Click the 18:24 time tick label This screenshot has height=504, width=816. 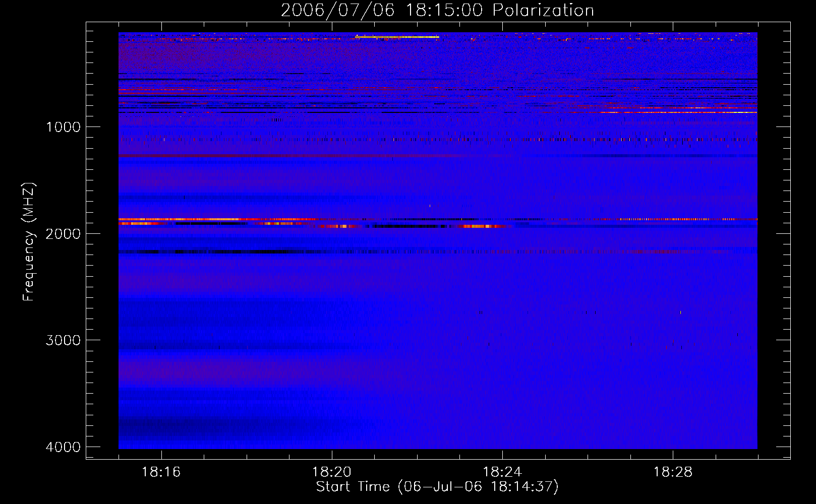502,472
